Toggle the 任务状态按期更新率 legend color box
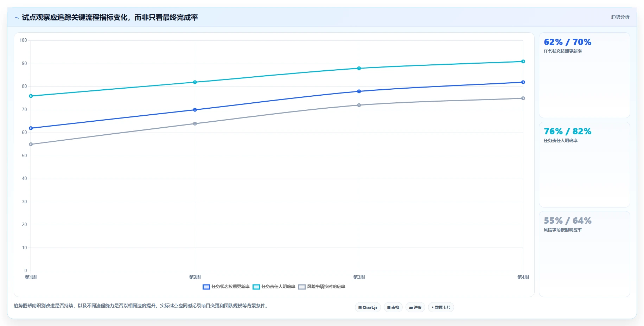The image size is (644, 326). point(206,287)
